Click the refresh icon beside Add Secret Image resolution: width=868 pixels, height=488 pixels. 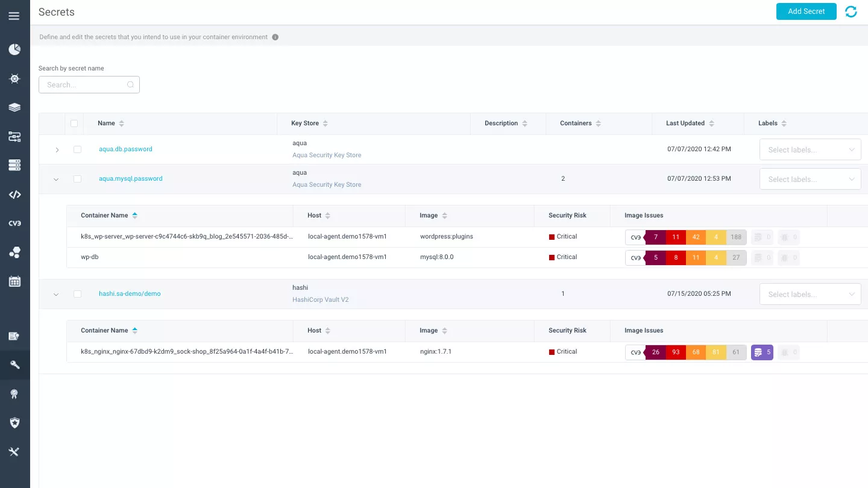pyautogui.click(x=851, y=11)
